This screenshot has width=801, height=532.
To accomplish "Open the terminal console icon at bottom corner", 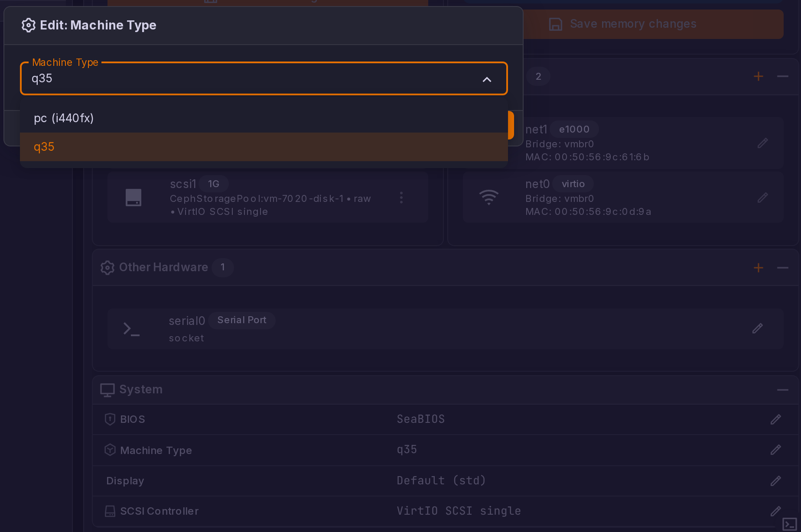I will click(790, 524).
